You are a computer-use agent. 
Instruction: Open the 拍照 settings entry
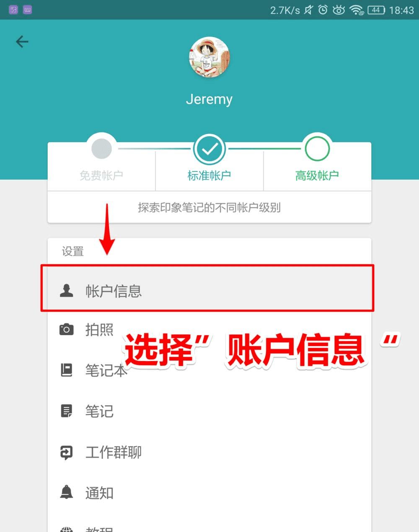(x=209, y=330)
